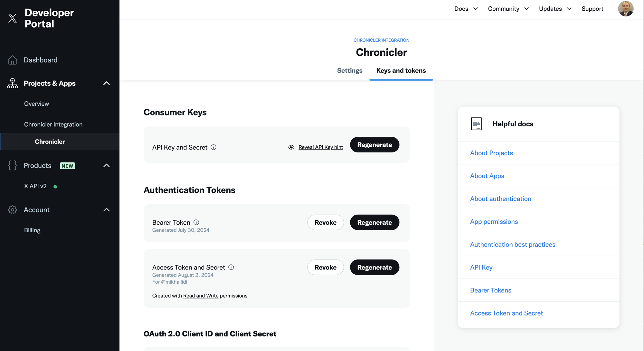Image resolution: width=644 pixels, height=351 pixels.
Task: Open the Community dropdown menu
Action: coord(508,9)
